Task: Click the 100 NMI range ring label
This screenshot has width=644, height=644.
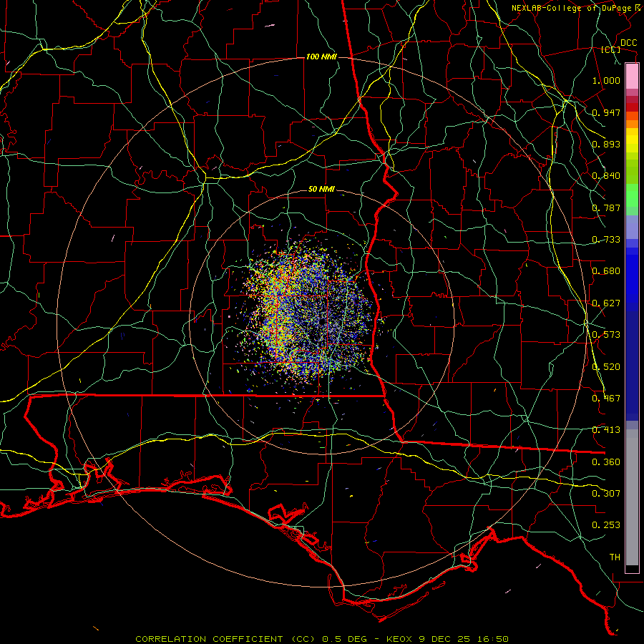Action: pos(321,57)
